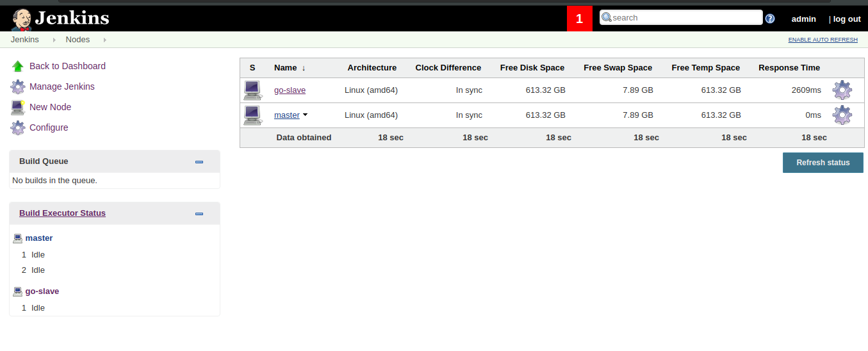Viewport: 868px width, 351px height.
Task: Open the Jenkins breadcrumb dropdown arrow
Action: 54,40
